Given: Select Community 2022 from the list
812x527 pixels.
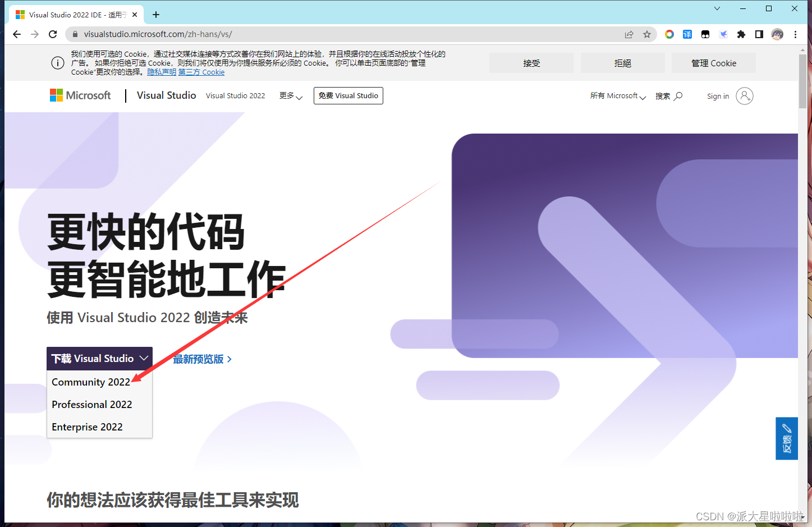Looking at the screenshot, I should 90,382.
